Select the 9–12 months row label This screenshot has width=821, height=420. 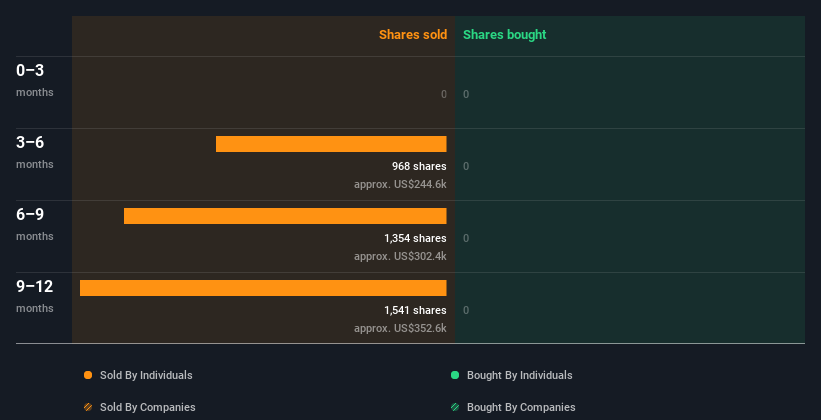point(34,287)
